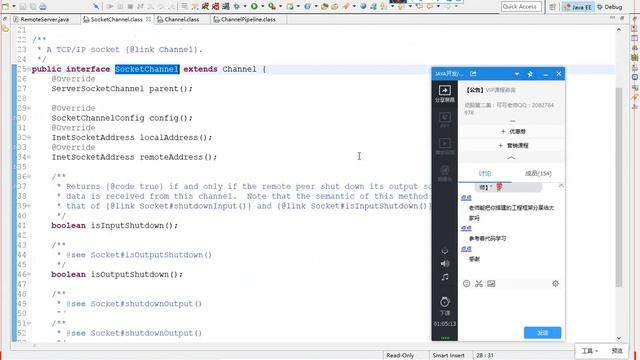Click the globe web browser icon in toolbar
The height and width of the screenshot is (360, 640).
click(x=363, y=6)
